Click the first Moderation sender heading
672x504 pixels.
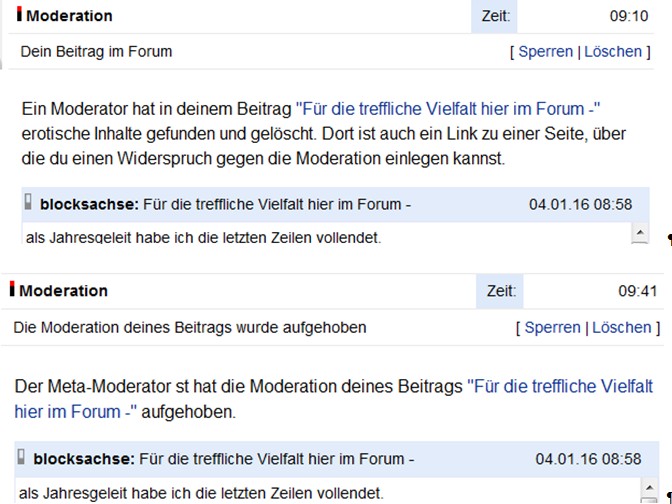tap(69, 16)
